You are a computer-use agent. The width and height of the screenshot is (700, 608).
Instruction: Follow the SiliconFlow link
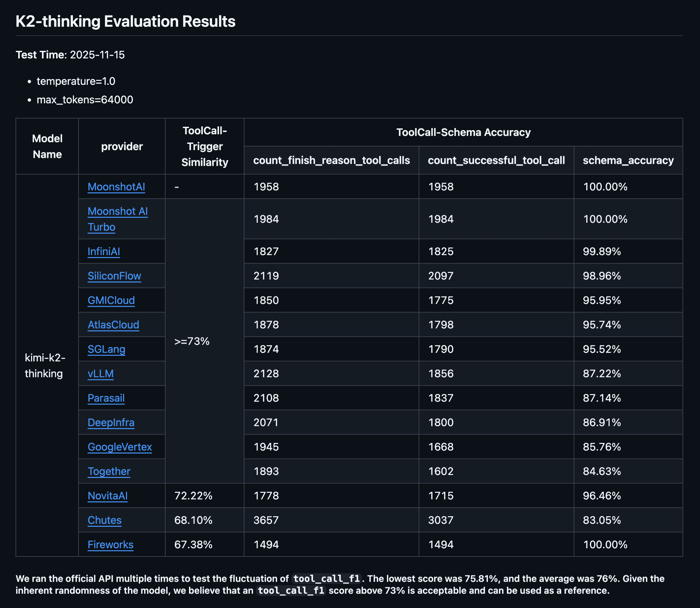pyautogui.click(x=114, y=276)
